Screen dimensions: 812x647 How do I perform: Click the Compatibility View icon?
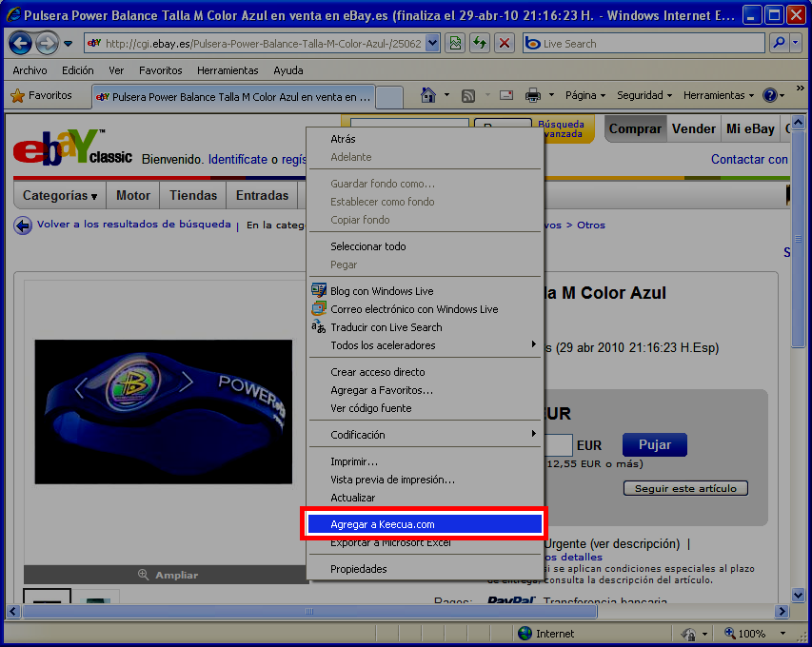pyautogui.click(x=456, y=44)
